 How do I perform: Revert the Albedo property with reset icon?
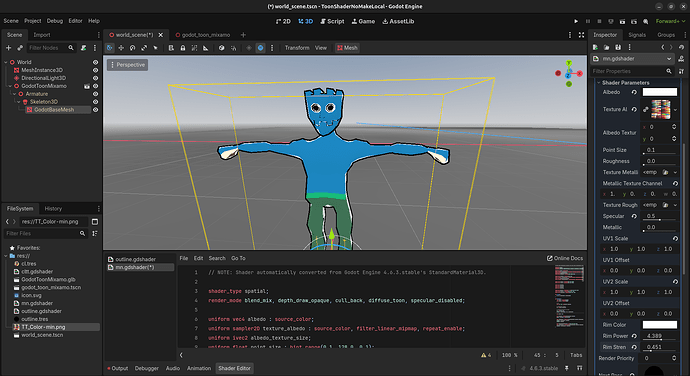click(x=634, y=92)
